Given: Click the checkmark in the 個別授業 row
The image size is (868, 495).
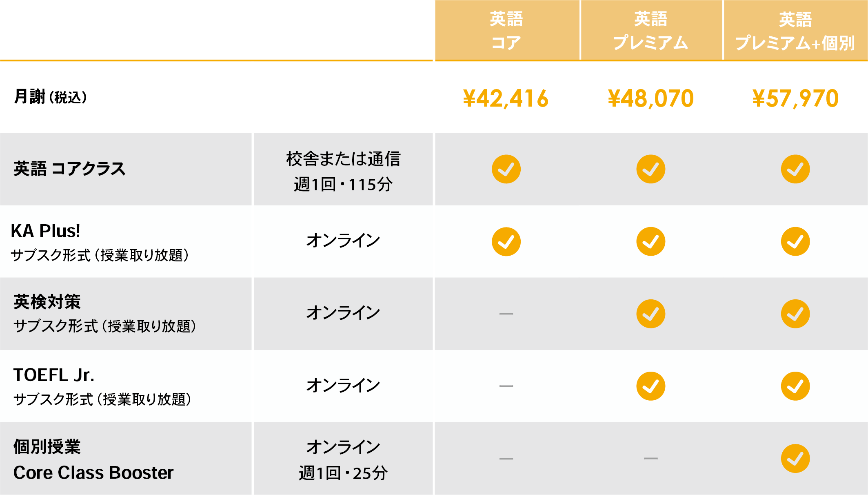Looking at the screenshot, I should pos(795,458).
